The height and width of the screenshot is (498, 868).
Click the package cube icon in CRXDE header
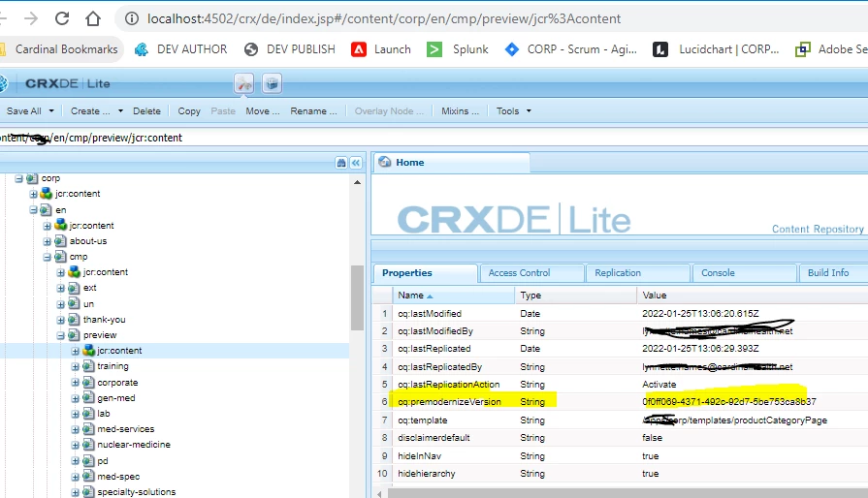pos(272,83)
